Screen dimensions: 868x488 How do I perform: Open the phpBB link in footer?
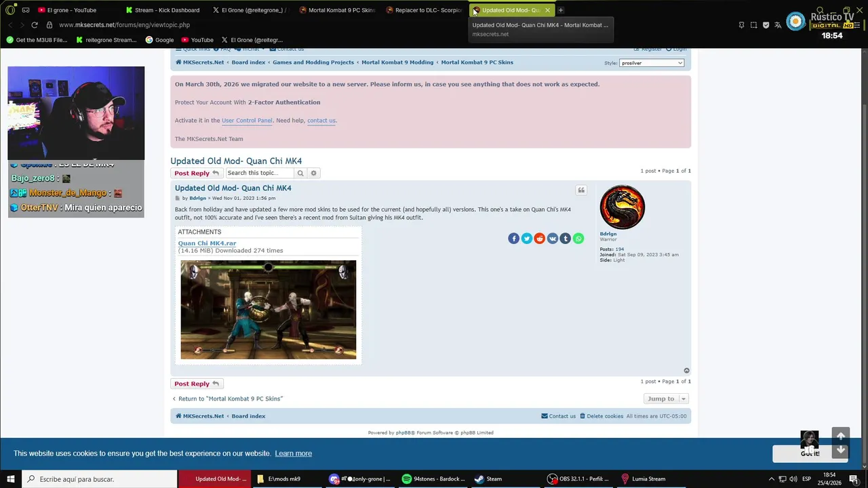(x=403, y=432)
